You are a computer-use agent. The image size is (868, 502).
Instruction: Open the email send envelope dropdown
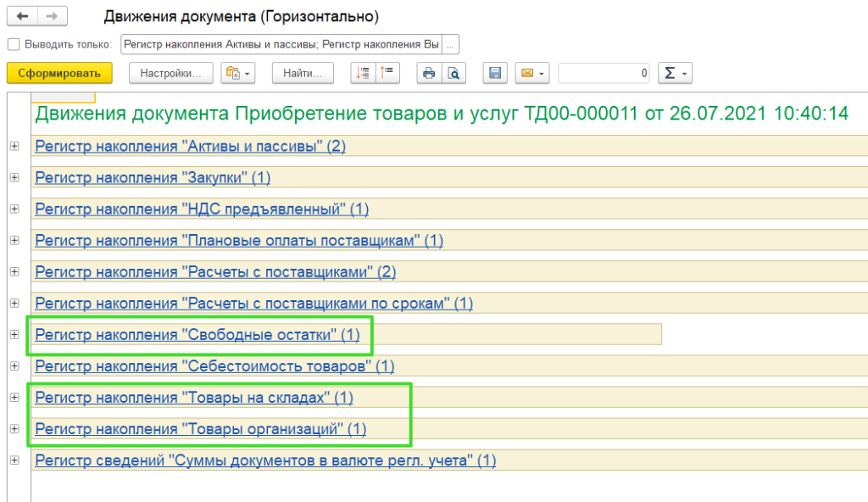(532, 73)
